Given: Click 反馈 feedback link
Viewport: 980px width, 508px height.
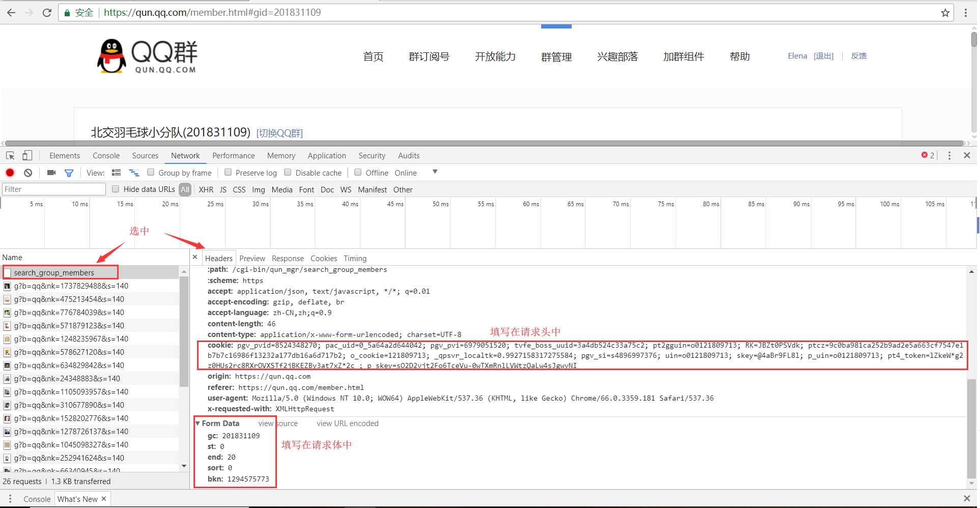Looking at the screenshot, I should coord(859,56).
